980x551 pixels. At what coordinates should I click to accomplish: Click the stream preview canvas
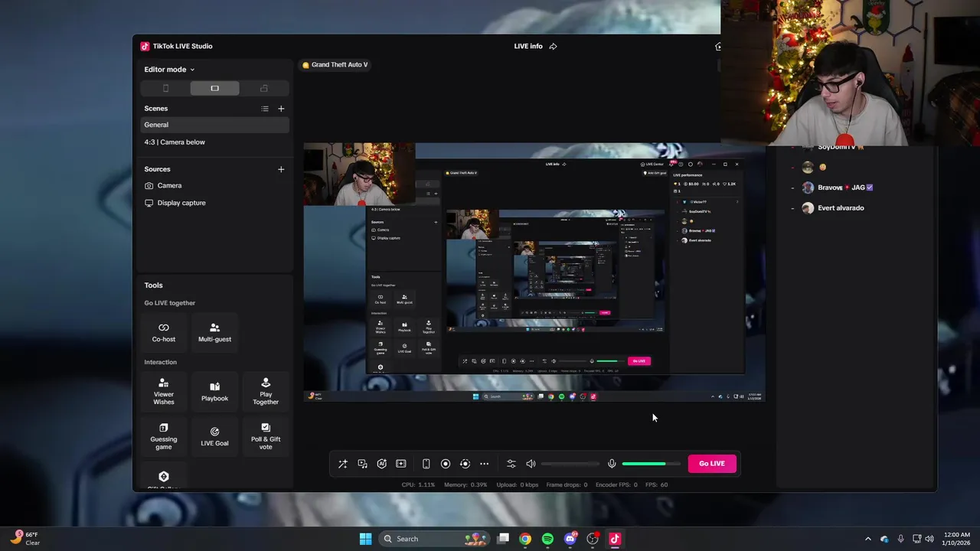click(534, 272)
